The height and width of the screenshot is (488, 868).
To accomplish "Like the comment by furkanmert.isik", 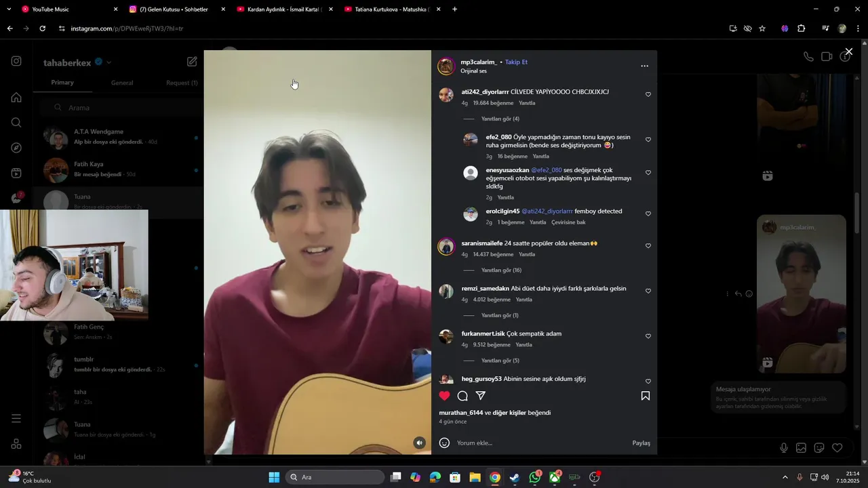I will (648, 336).
